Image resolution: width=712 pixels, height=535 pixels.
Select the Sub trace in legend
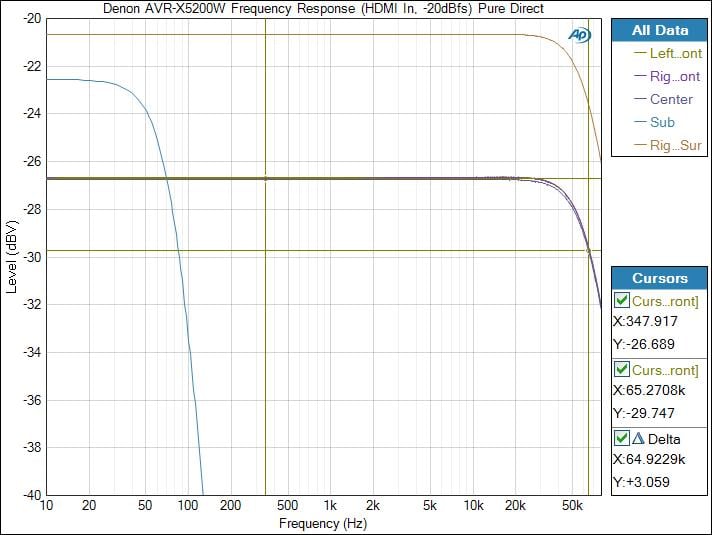(x=654, y=122)
